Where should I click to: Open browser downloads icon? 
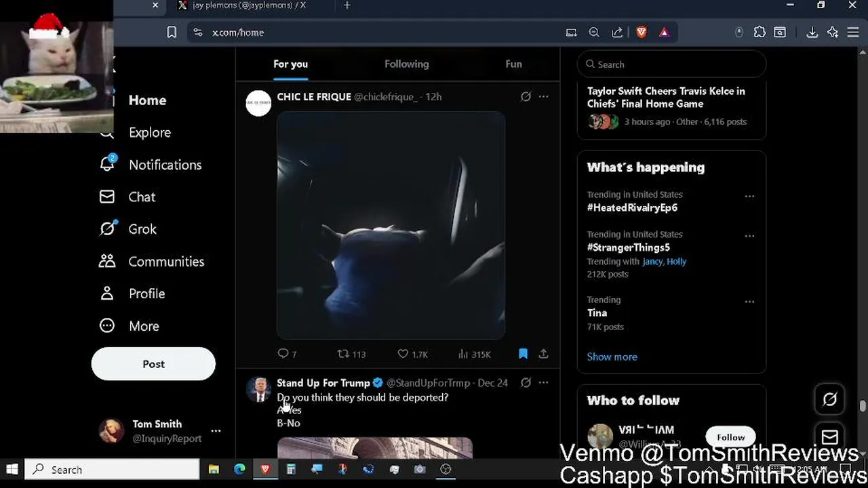pos(812,33)
